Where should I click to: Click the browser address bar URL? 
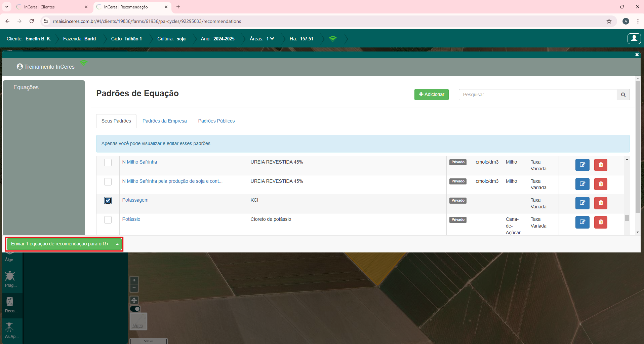pos(147,21)
